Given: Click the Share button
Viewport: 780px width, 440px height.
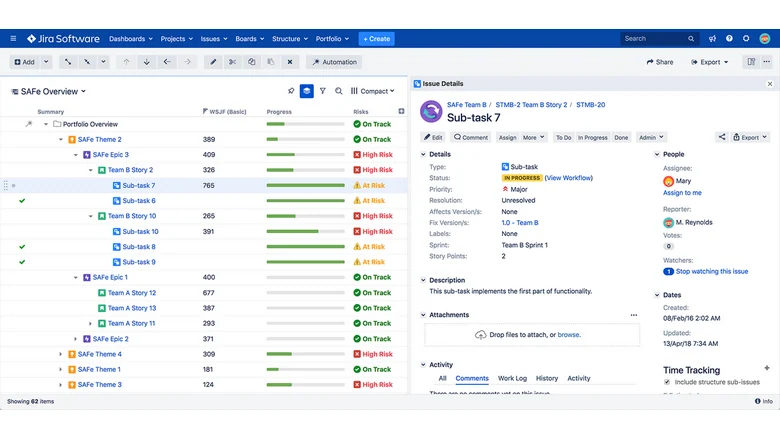Looking at the screenshot, I should [660, 62].
